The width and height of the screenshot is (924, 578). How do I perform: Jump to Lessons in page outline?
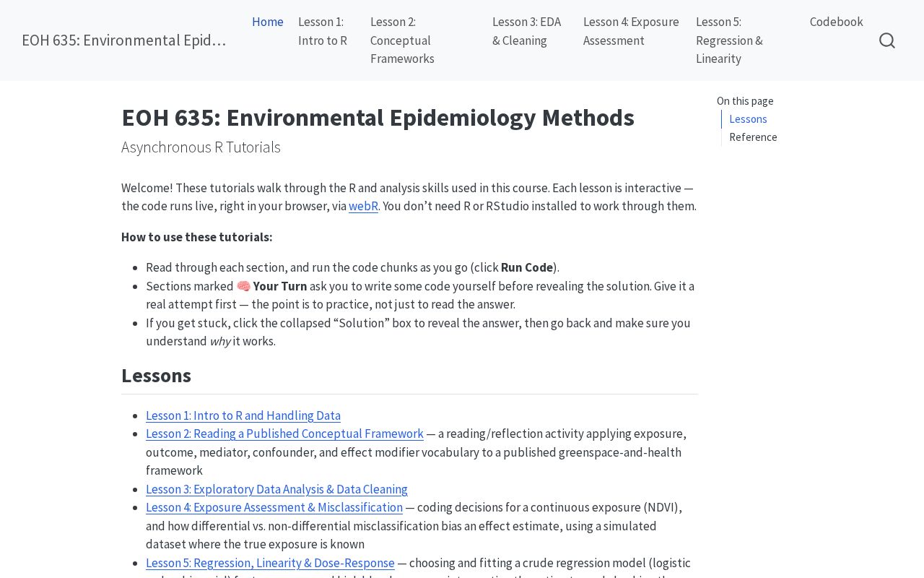748,119
